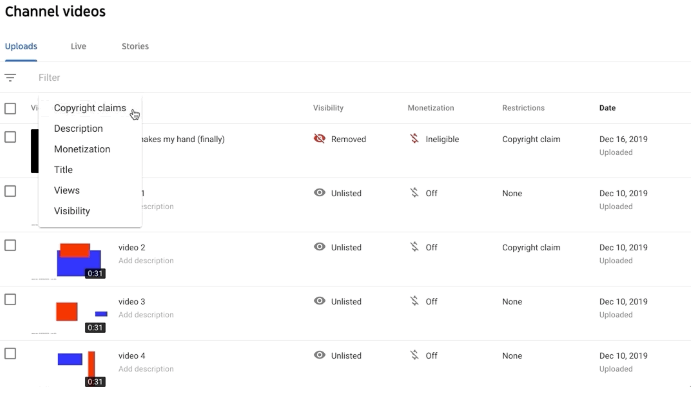Click the Unlisted eye icon for video 4
Image resolution: width=692 pixels, height=395 pixels.
(320, 356)
